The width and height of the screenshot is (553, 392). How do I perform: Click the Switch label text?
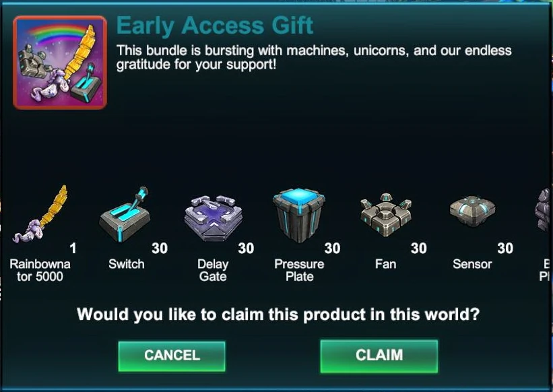coord(126,264)
